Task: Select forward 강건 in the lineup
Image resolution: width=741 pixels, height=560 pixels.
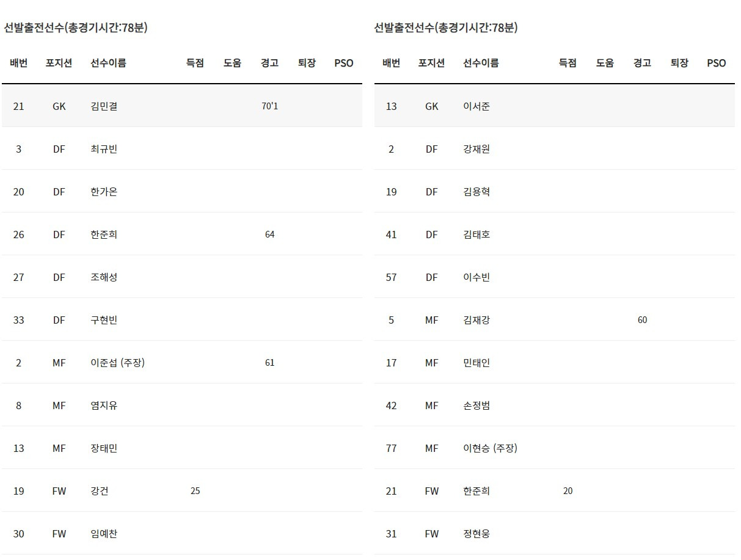Action: tap(100, 491)
